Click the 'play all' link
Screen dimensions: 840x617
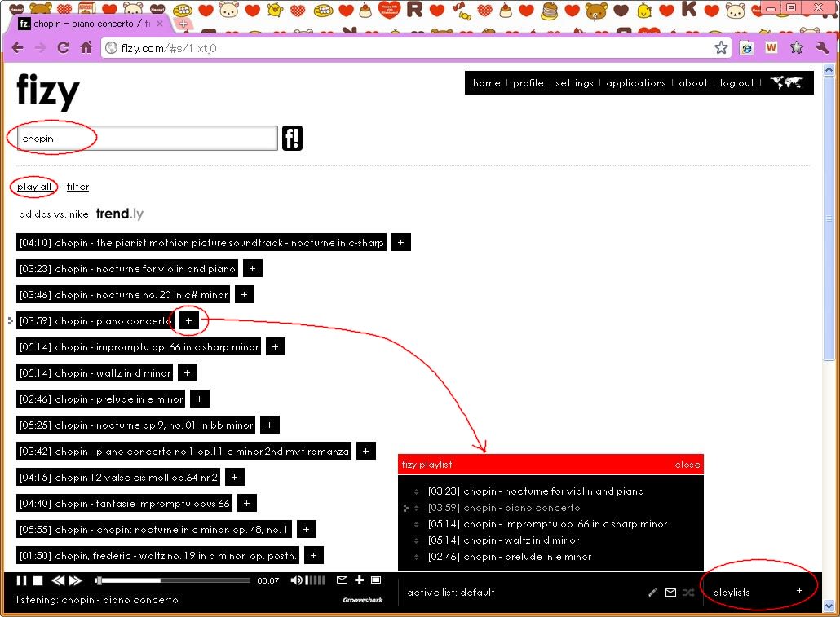(34, 187)
